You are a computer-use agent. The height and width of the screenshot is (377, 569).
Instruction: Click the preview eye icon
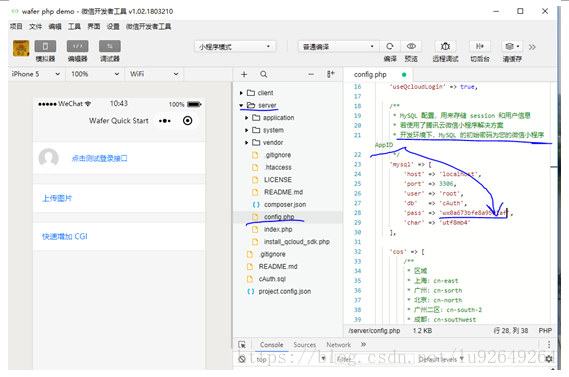tap(411, 46)
